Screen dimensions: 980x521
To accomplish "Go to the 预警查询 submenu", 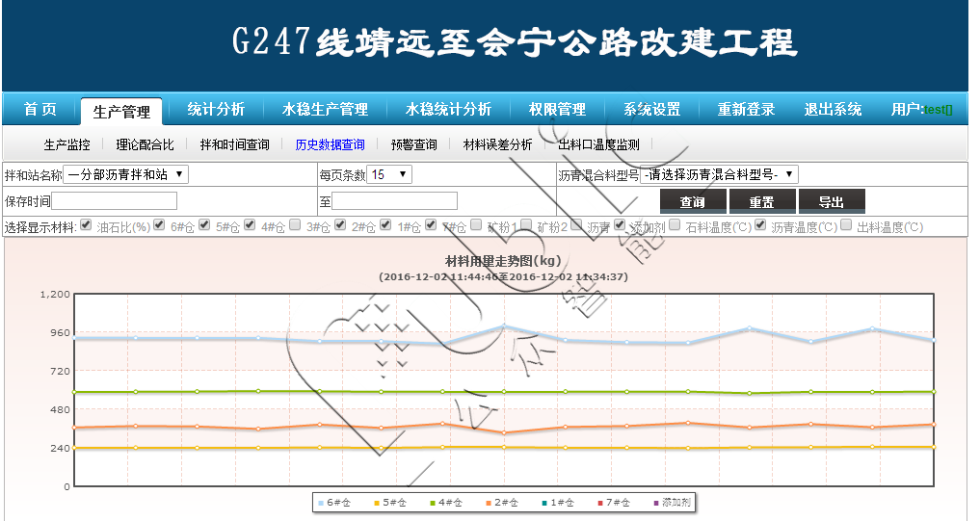I will [x=413, y=145].
